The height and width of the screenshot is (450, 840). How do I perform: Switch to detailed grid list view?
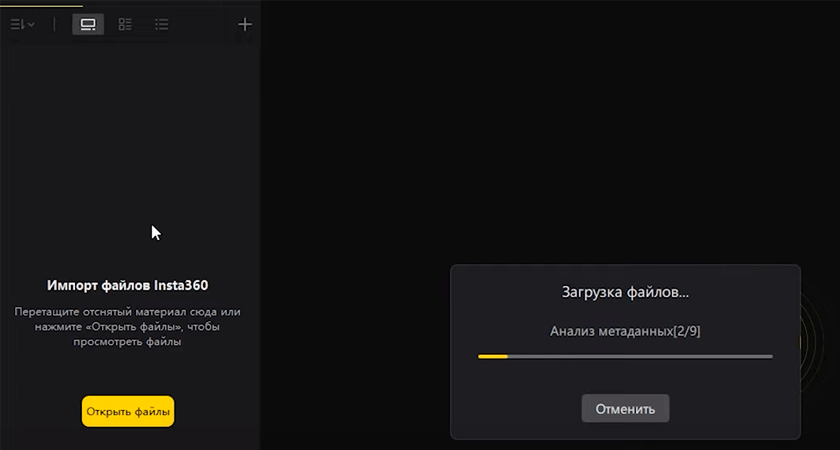pos(125,24)
